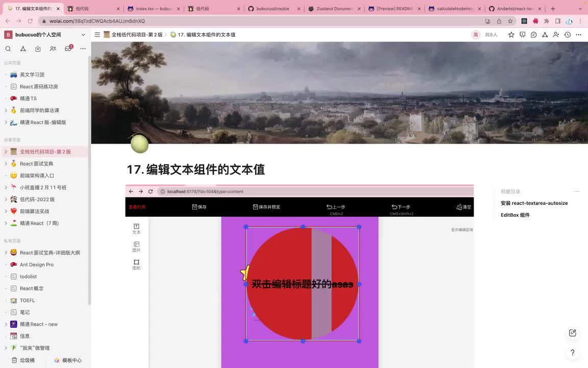Expand the bubucuo的个人空间 workspace dropdown
588x368 pixels.
(x=83, y=35)
